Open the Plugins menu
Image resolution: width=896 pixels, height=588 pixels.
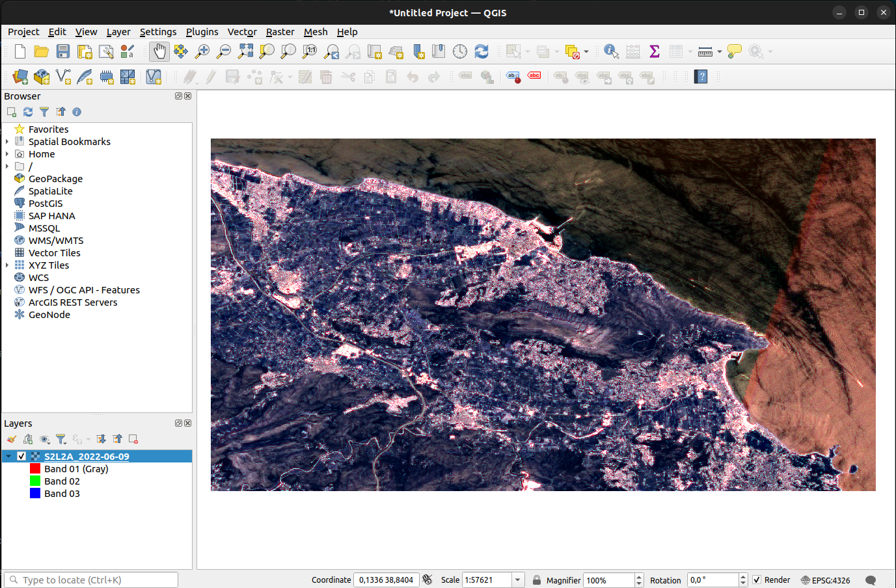[x=202, y=32]
